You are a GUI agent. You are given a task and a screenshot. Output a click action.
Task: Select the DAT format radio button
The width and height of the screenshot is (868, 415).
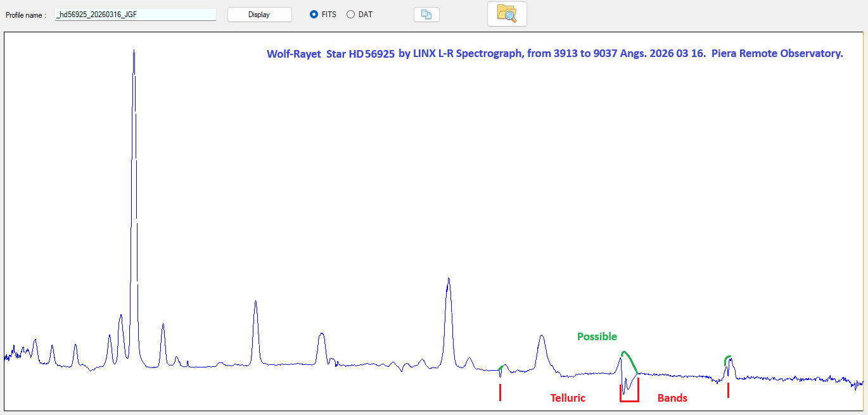click(350, 15)
